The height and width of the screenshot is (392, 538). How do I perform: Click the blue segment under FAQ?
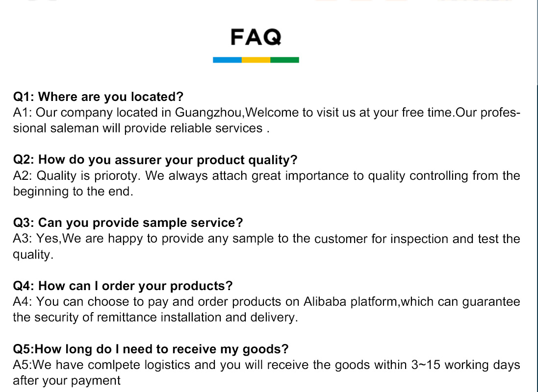(x=227, y=60)
